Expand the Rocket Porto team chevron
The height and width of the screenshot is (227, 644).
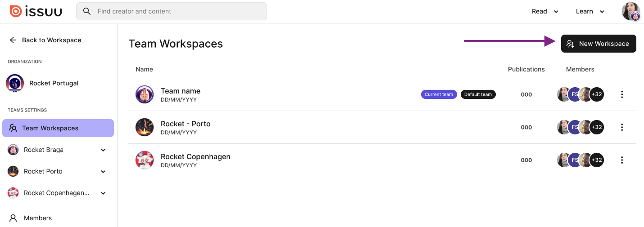pyautogui.click(x=103, y=171)
